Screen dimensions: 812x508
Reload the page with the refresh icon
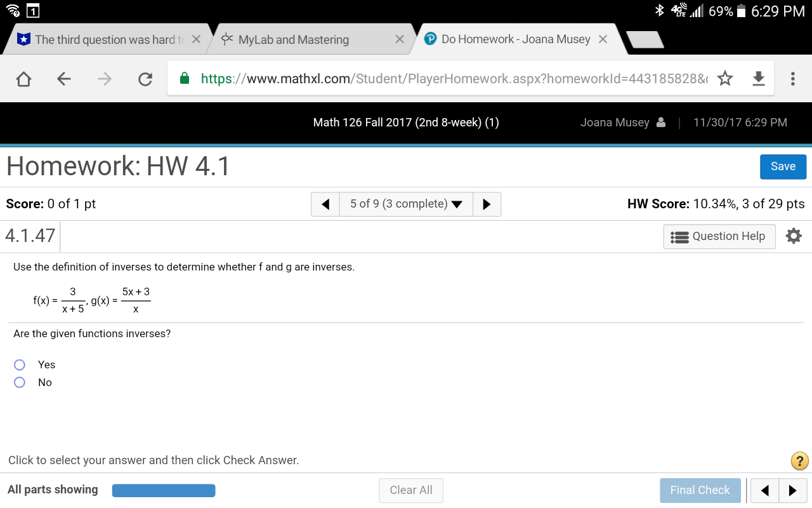point(145,79)
